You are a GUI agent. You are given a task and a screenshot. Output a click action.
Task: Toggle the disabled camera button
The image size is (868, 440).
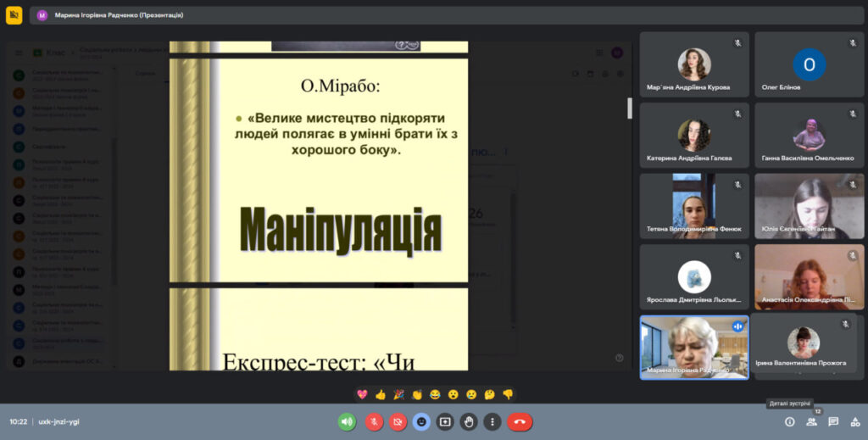coord(398,421)
